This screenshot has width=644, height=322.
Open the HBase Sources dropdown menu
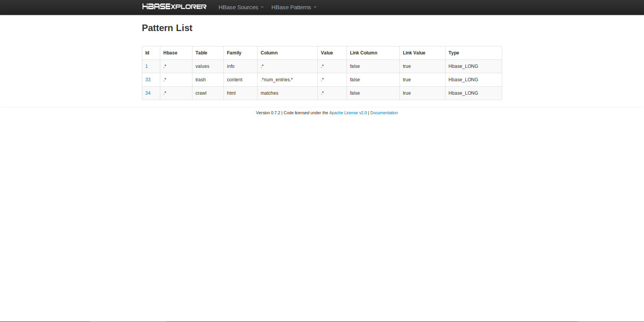pyautogui.click(x=241, y=7)
